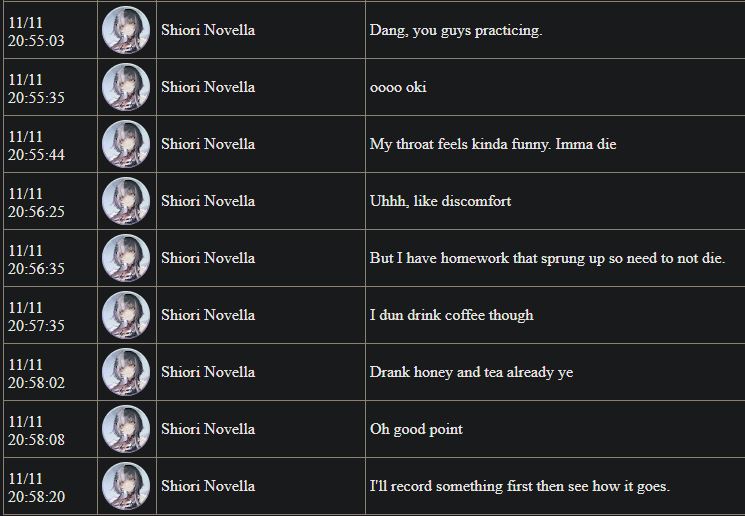
Task: Click the avatar beside the homework message
Action: click(x=126, y=258)
